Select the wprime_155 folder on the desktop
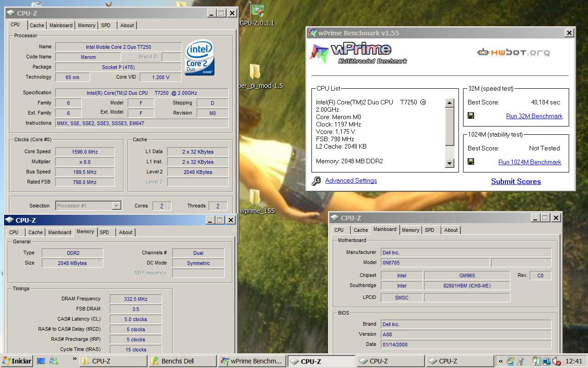588x368 pixels. [255, 202]
